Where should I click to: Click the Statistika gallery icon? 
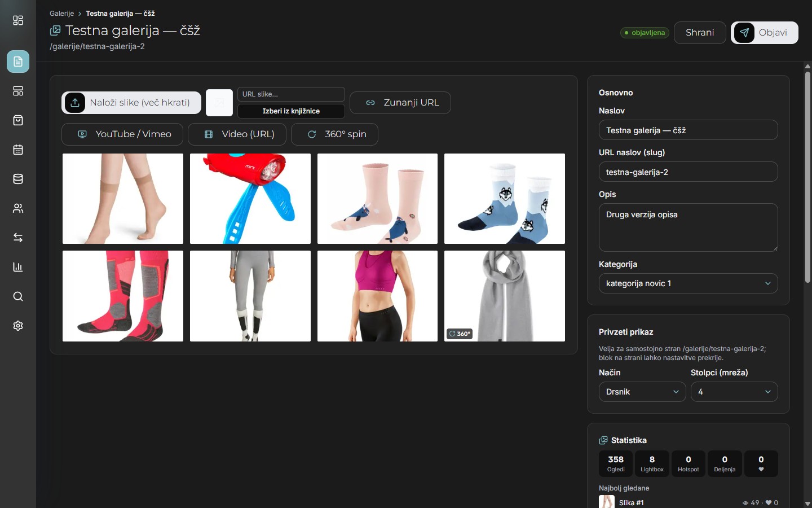[x=603, y=440]
